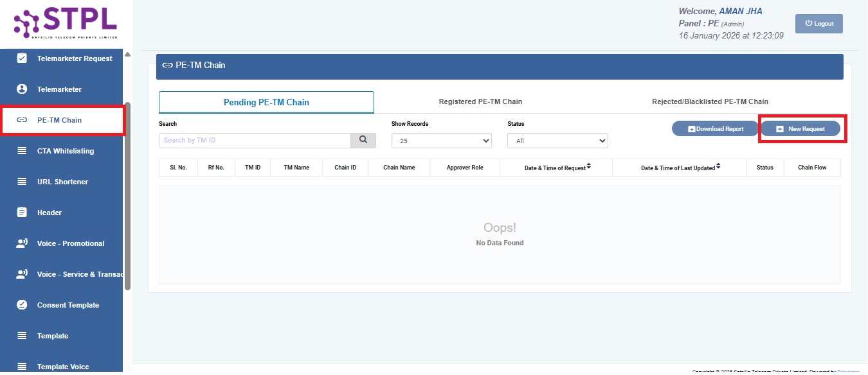
Task: Click the Consent Template check icon
Action: 22,304
